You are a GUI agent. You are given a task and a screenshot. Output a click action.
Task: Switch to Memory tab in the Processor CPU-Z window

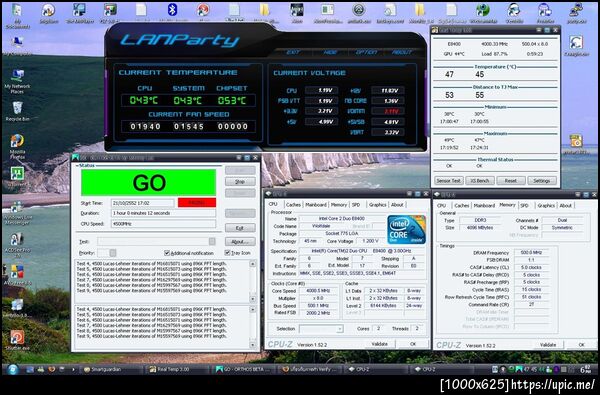pyautogui.click(x=339, y=205)
